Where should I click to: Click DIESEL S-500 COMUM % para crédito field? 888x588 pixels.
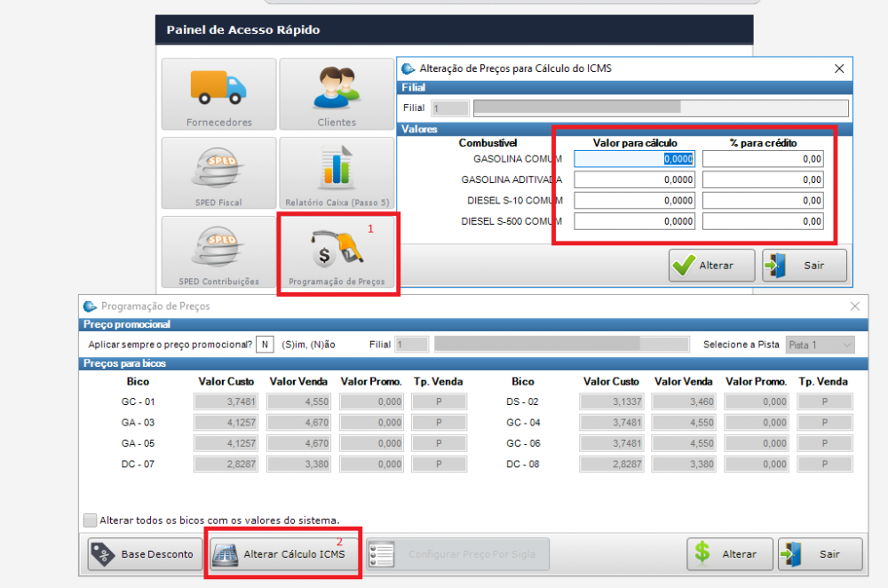(763, 221)
